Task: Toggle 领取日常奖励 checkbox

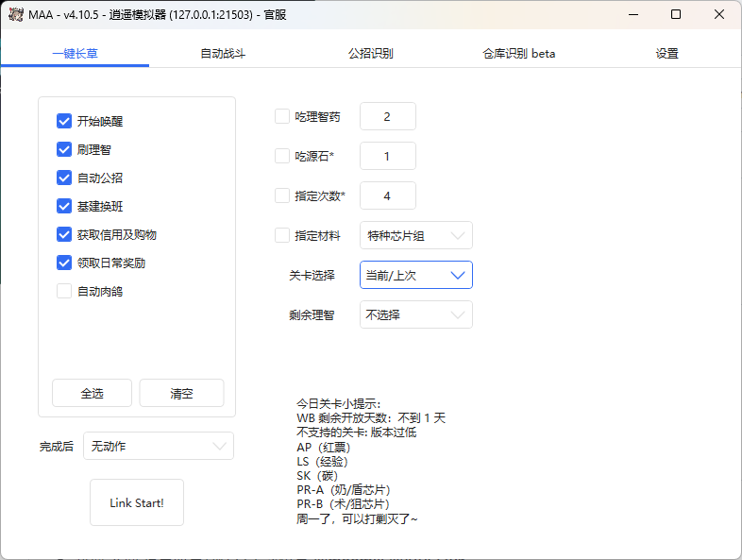Action: click(64, 263)
